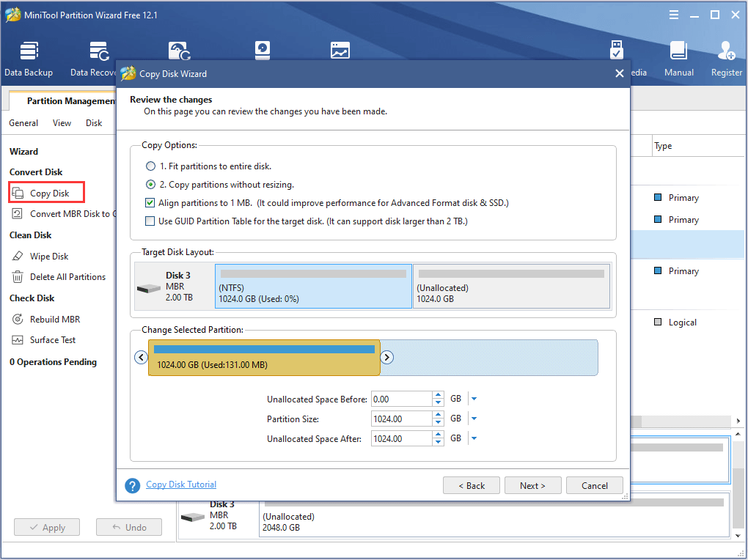Click the Clean Disk section heading
The height and width of the screenshot is (560, 748).
[31, 235]
